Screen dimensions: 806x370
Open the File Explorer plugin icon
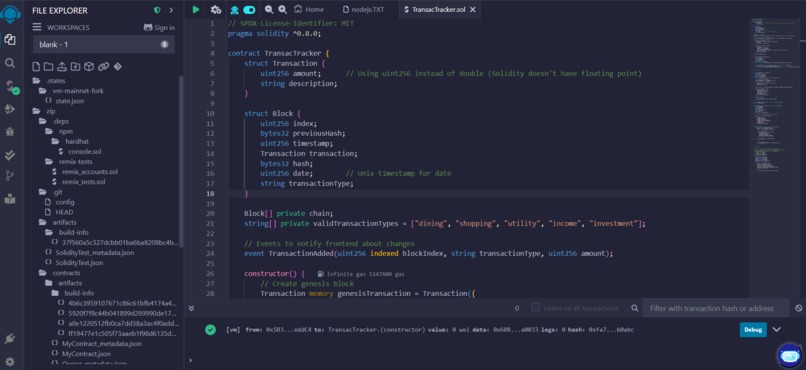pyautogui.click(x=9, y=40)
